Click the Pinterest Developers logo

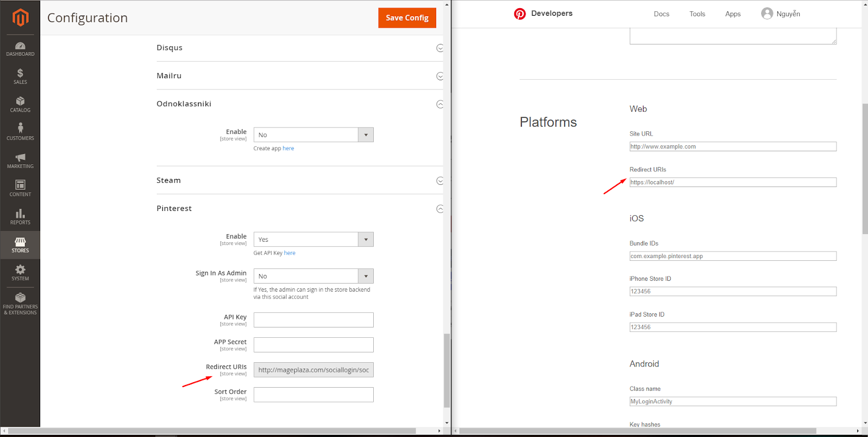[x=520, y=14]
